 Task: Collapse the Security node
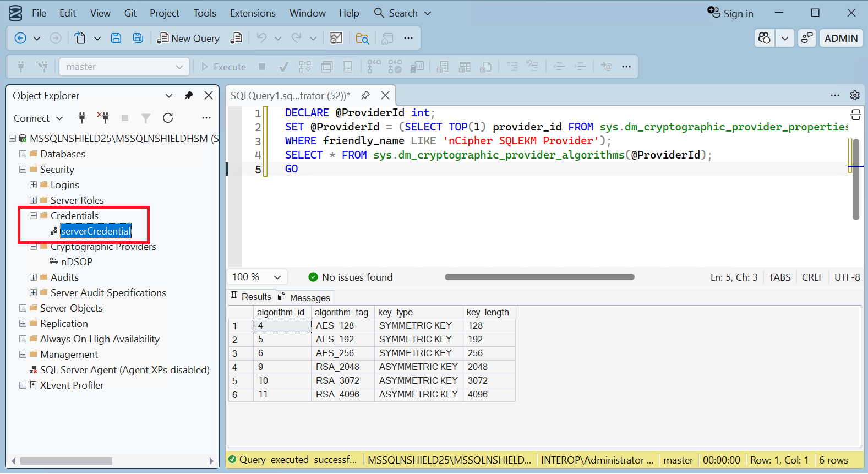[x=23, y=170]
